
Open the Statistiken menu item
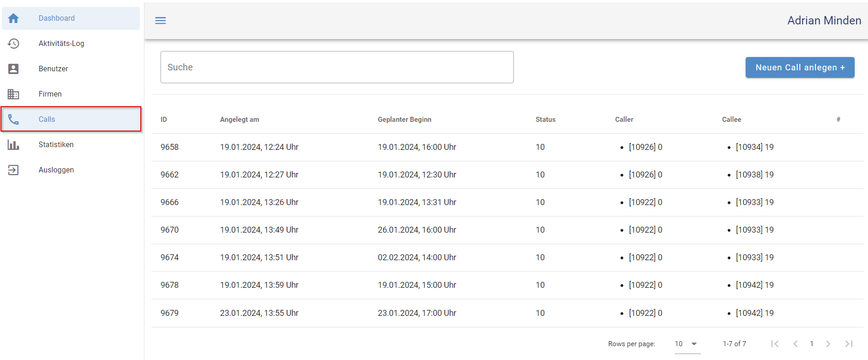[x=56, y=145]
